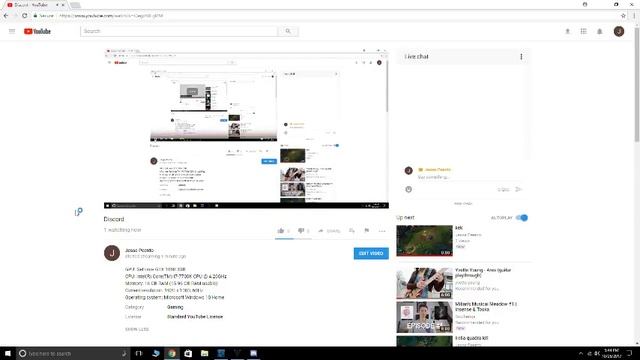Select the Discord - YouTube browser tab
Viewport: 640px width, 360px height.
click(33, 5)
